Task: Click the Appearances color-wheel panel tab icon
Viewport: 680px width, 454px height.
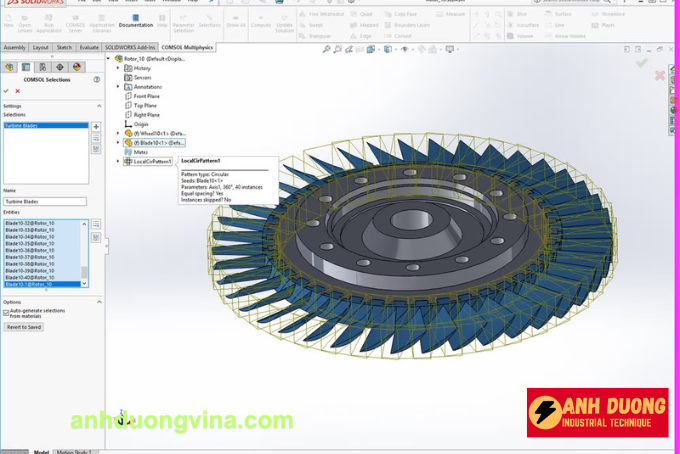Action: [x=76, y=67]
